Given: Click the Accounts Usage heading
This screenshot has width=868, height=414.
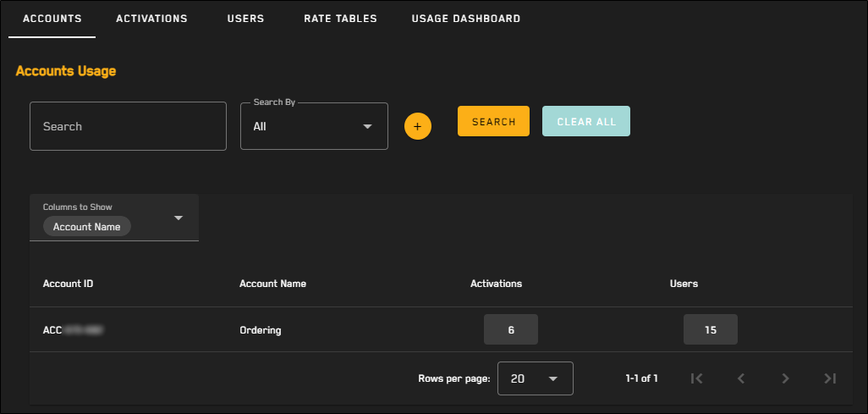Looking at the screenshot, I should pos(66,71).
